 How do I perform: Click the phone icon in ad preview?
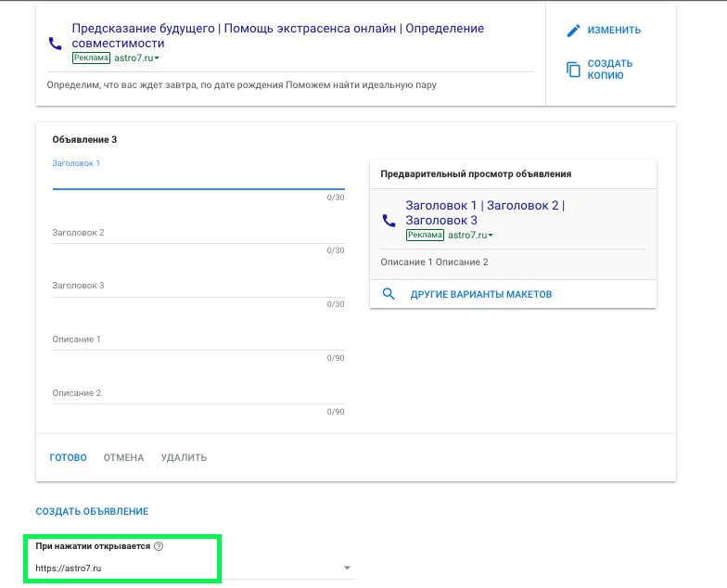(389, 221)
